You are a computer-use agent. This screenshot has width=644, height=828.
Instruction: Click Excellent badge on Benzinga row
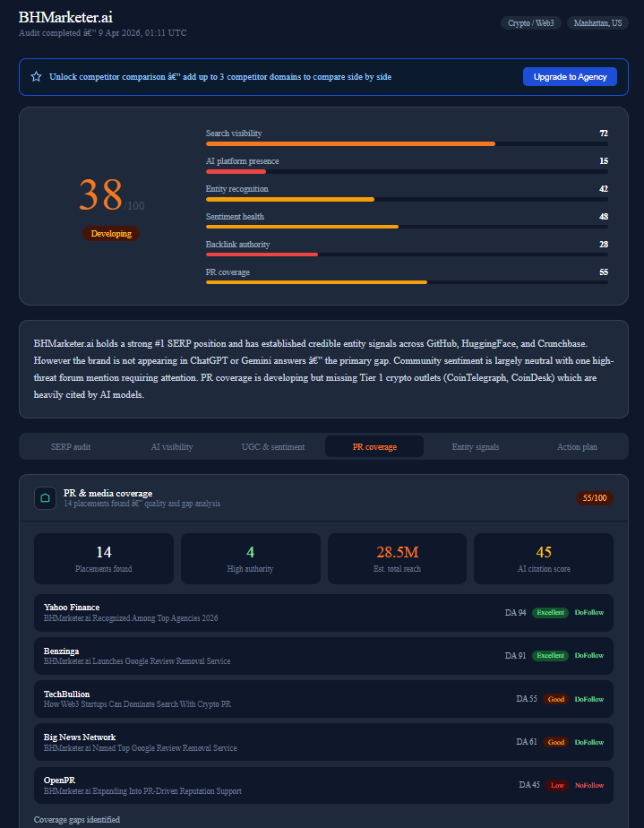click(551, 656)
